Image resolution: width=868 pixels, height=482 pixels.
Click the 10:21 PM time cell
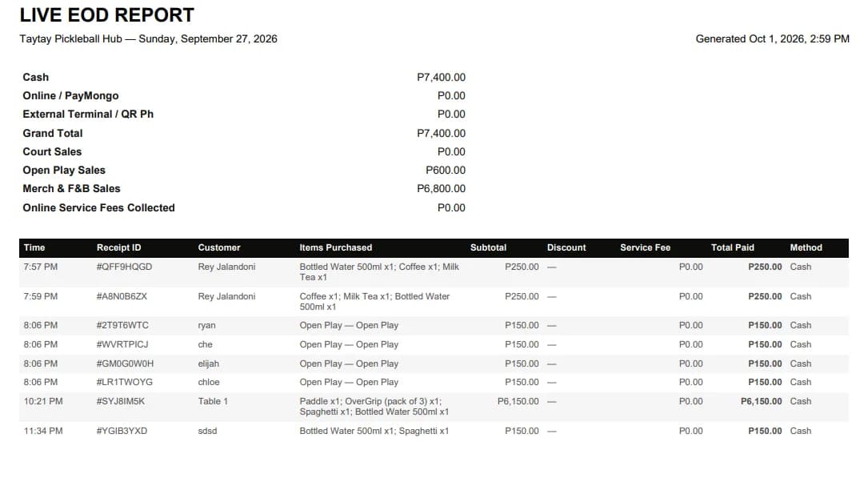(43, 401)
